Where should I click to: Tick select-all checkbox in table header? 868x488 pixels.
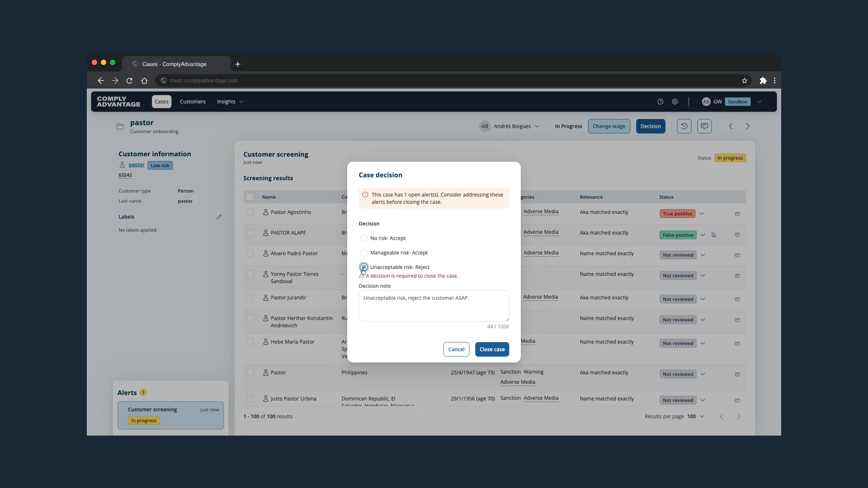pos(250,197)
